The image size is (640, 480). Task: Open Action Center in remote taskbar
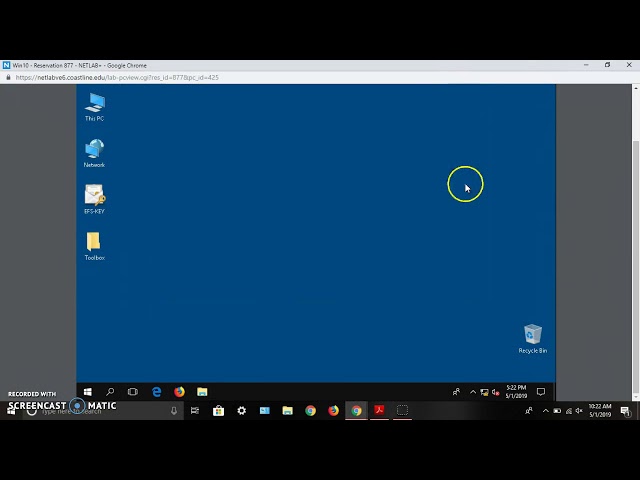pyautogui.click(x=541, y=392)
